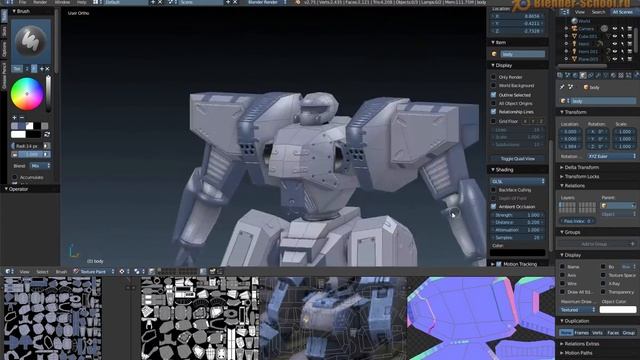Switch to the Grease Pencil tab
Viewport: 640px width, 360px height.
click(4, 76)
